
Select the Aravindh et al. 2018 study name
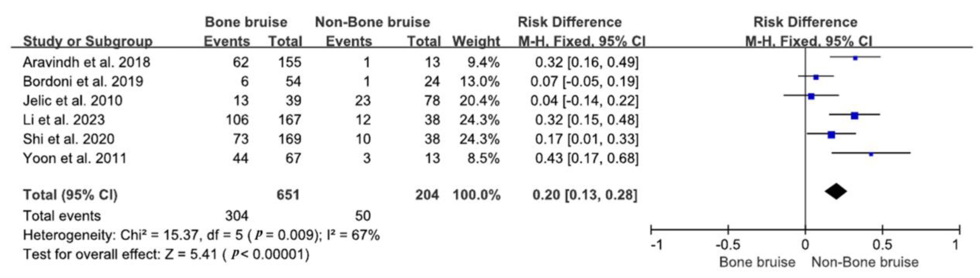pyautogui.click(x=86, y=62)
